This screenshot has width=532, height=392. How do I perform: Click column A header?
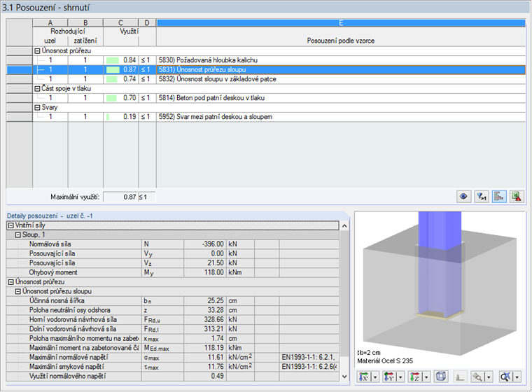50,22
